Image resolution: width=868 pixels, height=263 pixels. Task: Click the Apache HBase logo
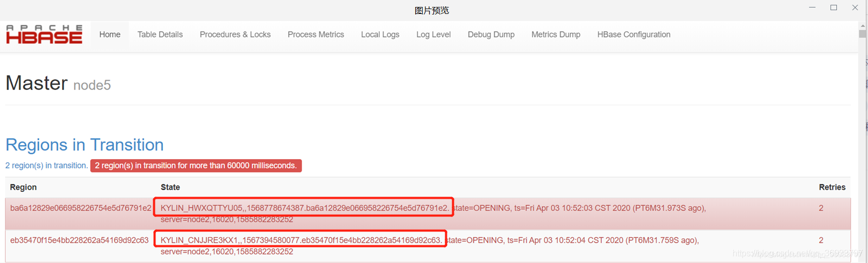point(44,34)
